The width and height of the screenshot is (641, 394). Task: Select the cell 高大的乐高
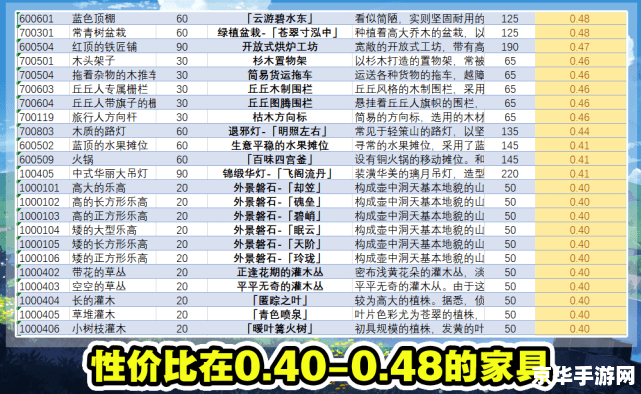(x=99, y=188)
